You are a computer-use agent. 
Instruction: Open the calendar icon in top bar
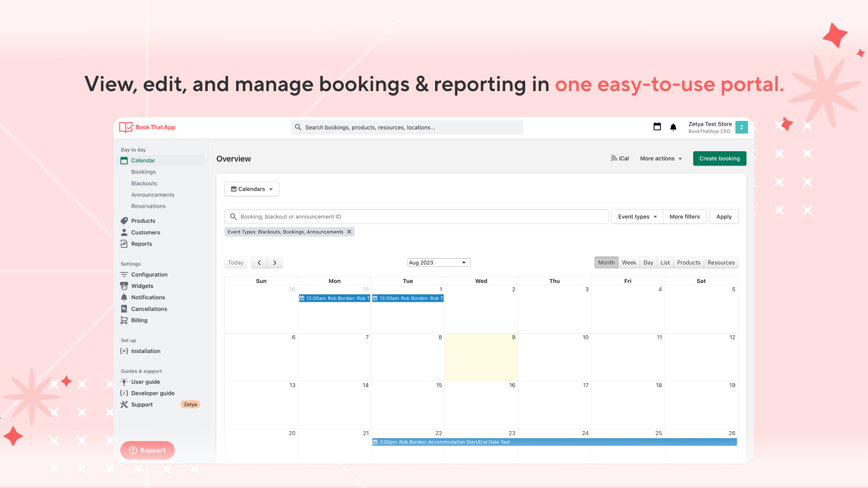[x=657, y=127]
